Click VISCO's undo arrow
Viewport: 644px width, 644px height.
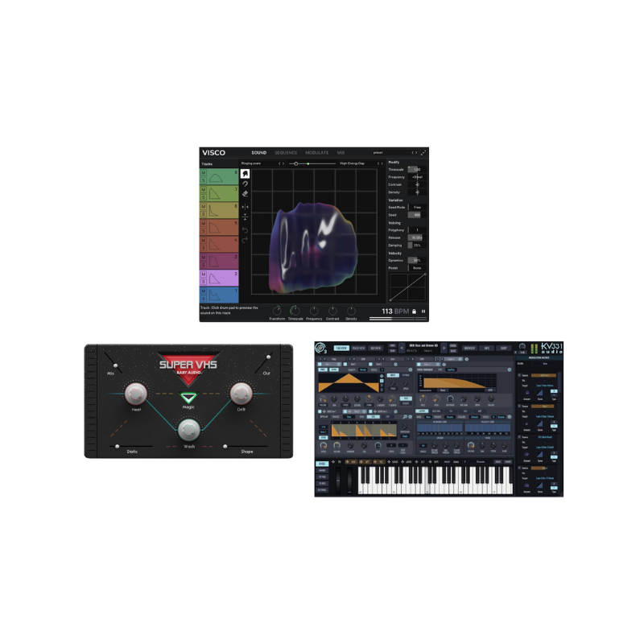click(x=246, y=230)
